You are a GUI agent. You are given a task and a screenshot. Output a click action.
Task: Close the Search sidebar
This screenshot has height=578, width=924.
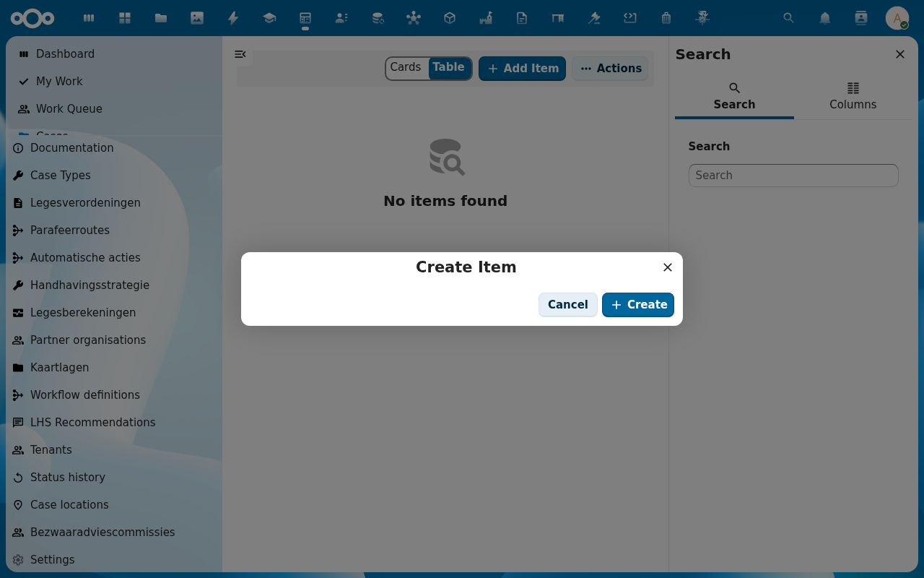(x=900, y=54)
